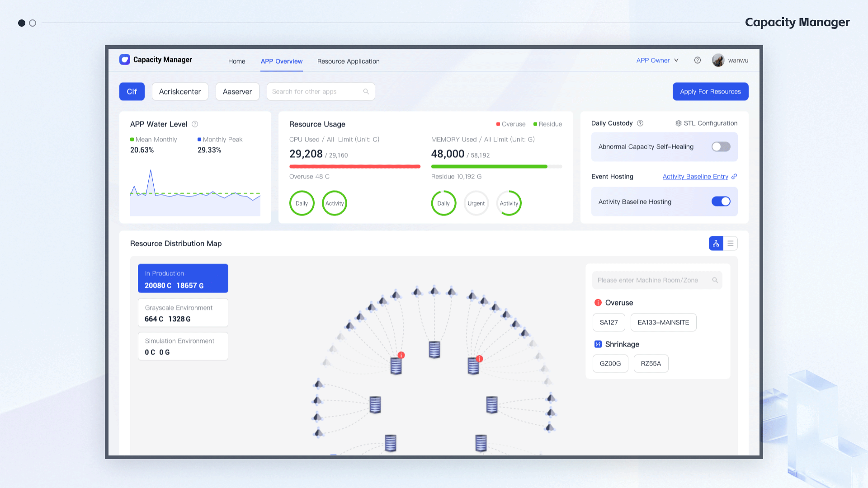Disable Activity Baseline Hosting toggle
This screenshot has width=868, height=488.
(x=721, y=202)
